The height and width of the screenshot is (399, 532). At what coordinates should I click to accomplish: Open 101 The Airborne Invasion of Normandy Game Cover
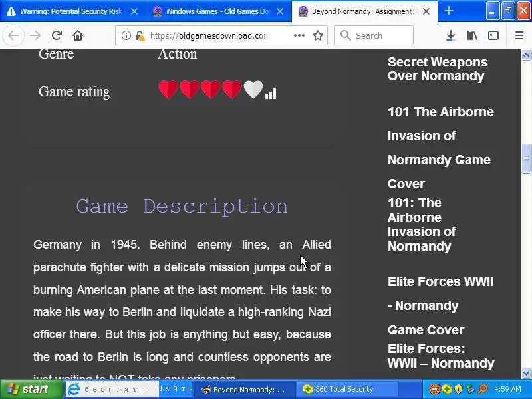pos(440,148)
